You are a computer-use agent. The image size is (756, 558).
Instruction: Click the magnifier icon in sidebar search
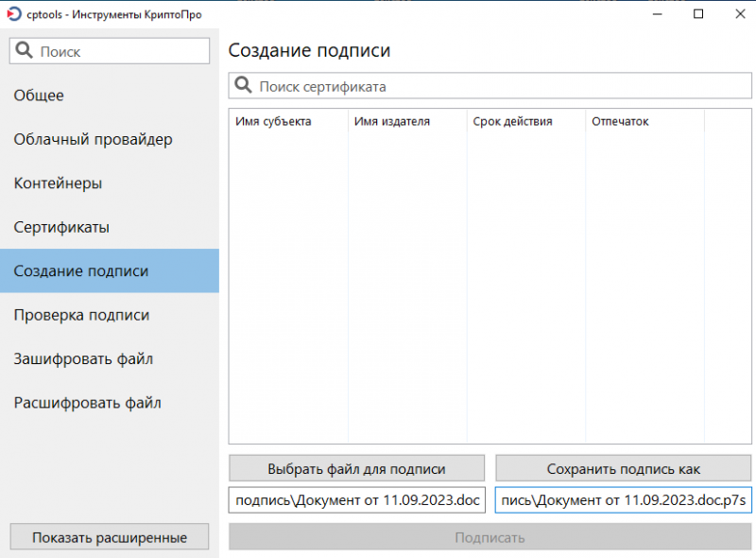pos(26,51)
